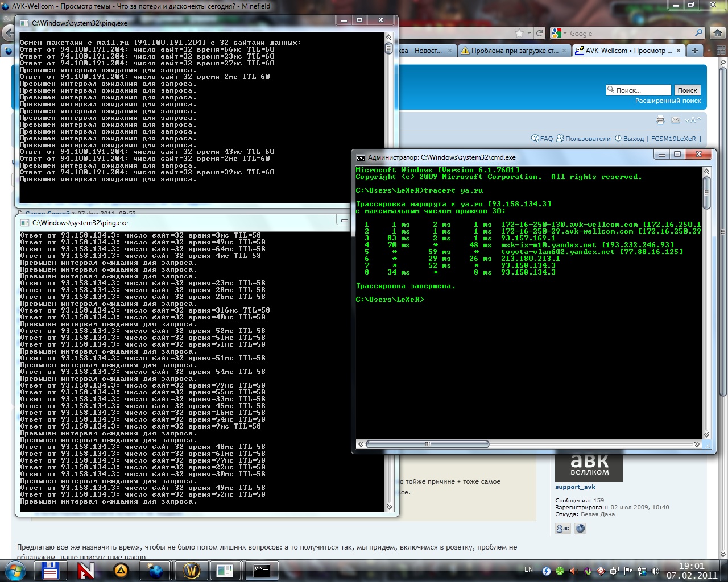The image size is (728, 582).
Task: Open the FAQ link
Action: pyautogui.click(x=542, y=138)
